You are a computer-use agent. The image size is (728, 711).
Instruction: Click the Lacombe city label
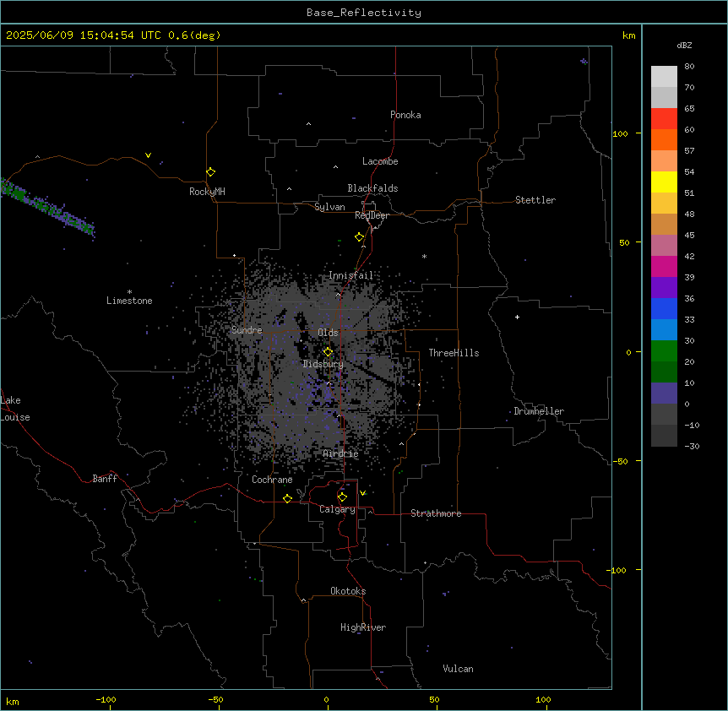point(380,161)
